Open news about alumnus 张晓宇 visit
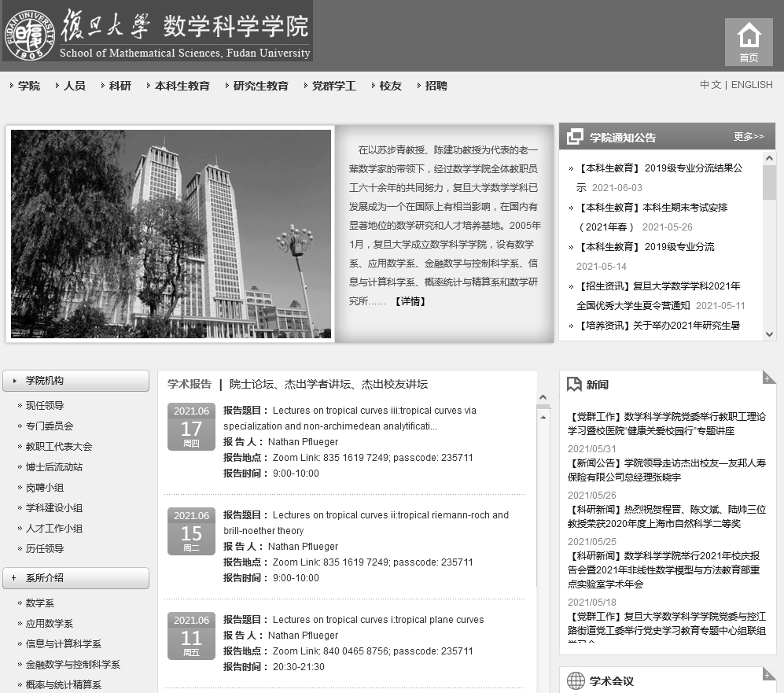The image size is (784, 693). (667, 470)
